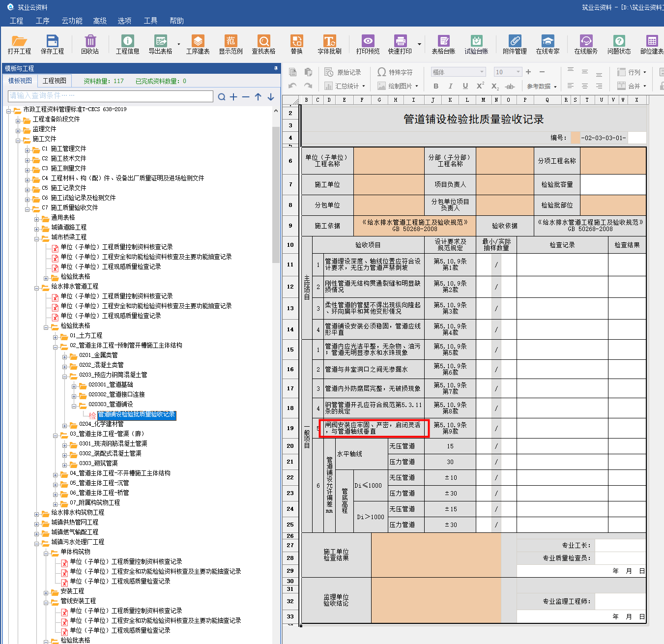The image size is (664, 644).
Task: Open 工程信息 project info icon
Action: pos(127,44)
